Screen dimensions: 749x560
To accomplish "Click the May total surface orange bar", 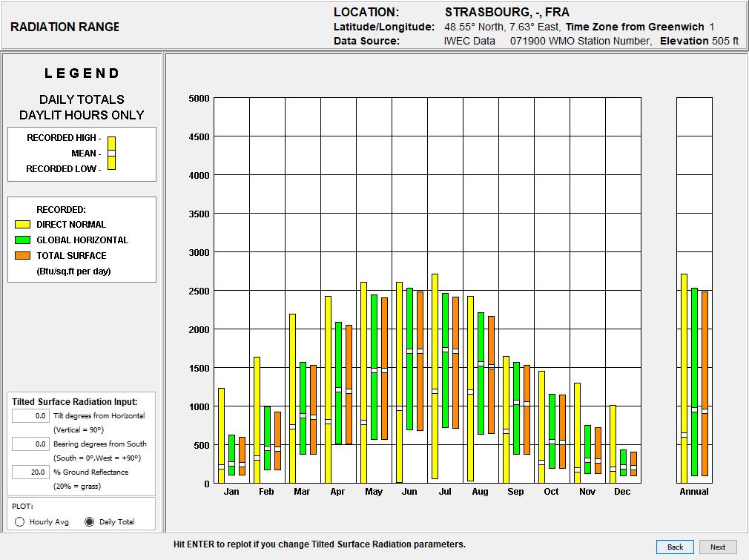I will (x=385, y=369).
